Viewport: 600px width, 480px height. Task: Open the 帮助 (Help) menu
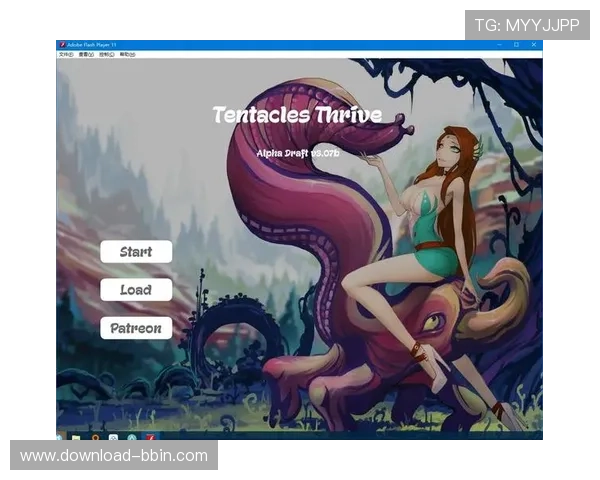pos(128,54)
